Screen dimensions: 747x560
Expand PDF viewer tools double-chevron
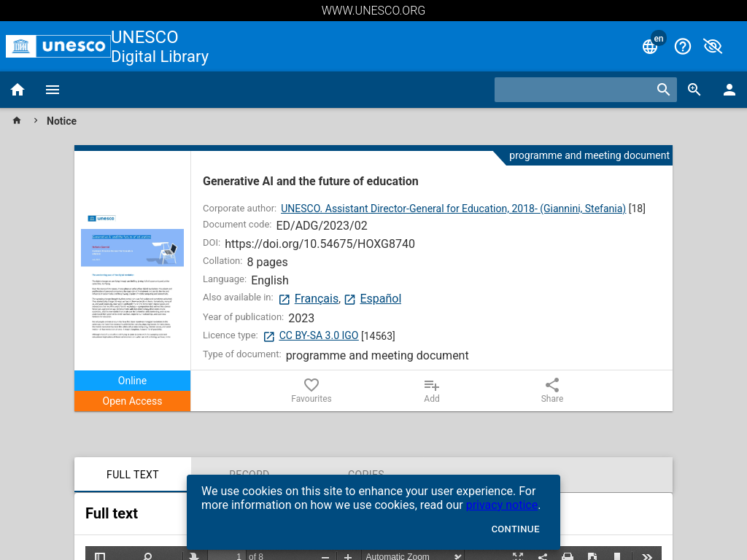[x=647, y=556]
